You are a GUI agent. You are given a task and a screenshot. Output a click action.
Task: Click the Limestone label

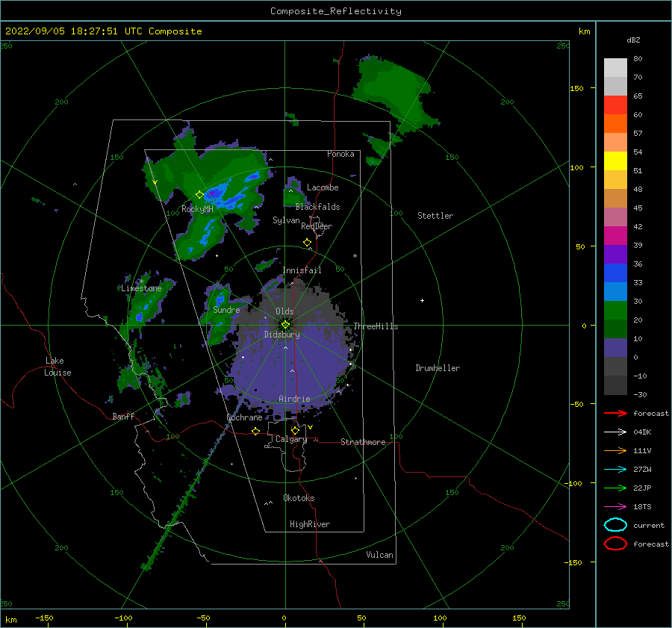point(141,288)
